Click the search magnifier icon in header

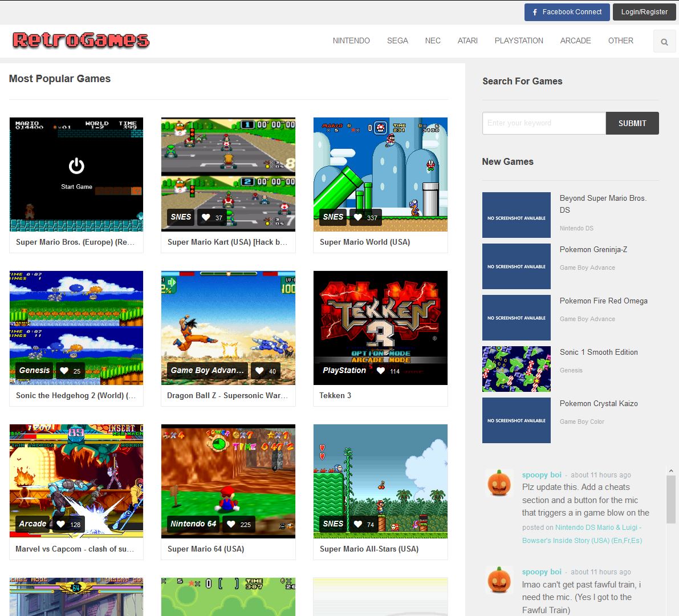click(664, 42)
